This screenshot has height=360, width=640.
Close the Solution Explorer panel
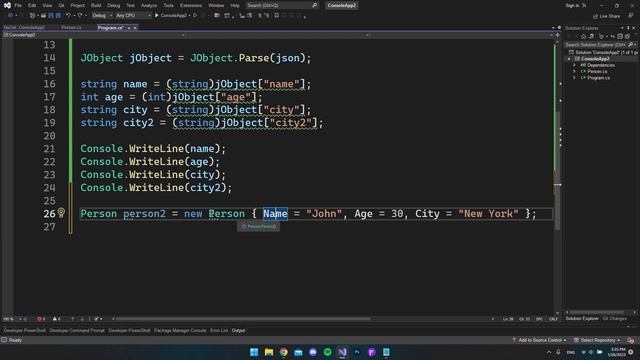click(634, 28)
